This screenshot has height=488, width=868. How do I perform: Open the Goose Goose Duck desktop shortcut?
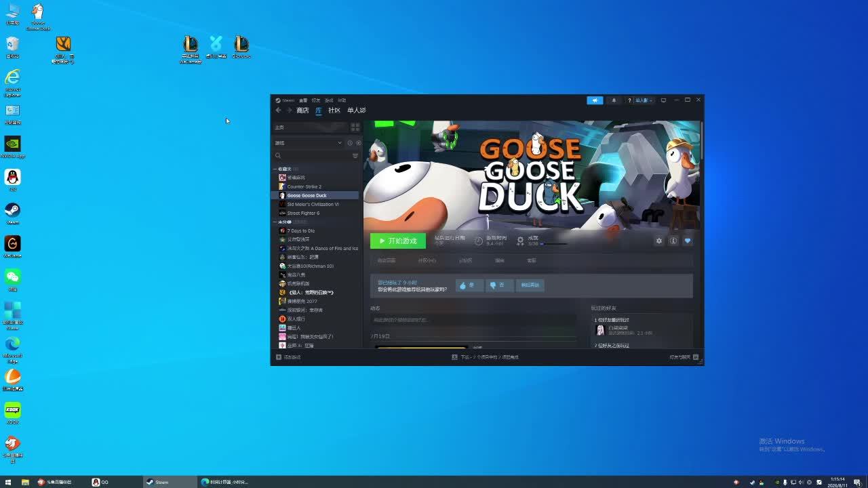(x=38, y=16)
